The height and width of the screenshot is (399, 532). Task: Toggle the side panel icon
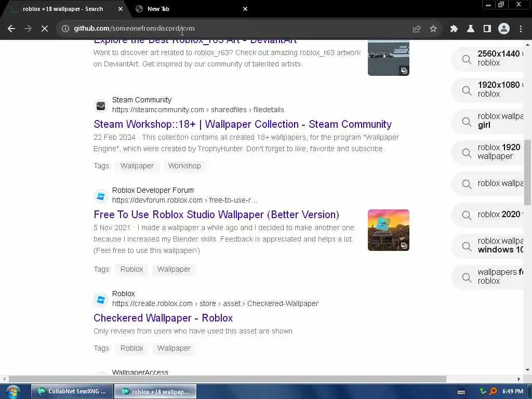click(x=487, y=29)
